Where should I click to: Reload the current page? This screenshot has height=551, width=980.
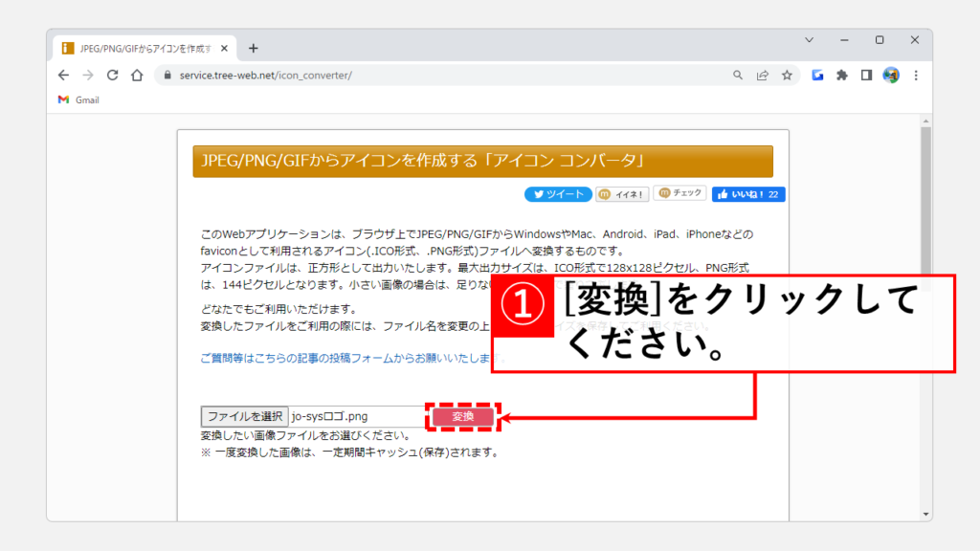coord(113,75)
